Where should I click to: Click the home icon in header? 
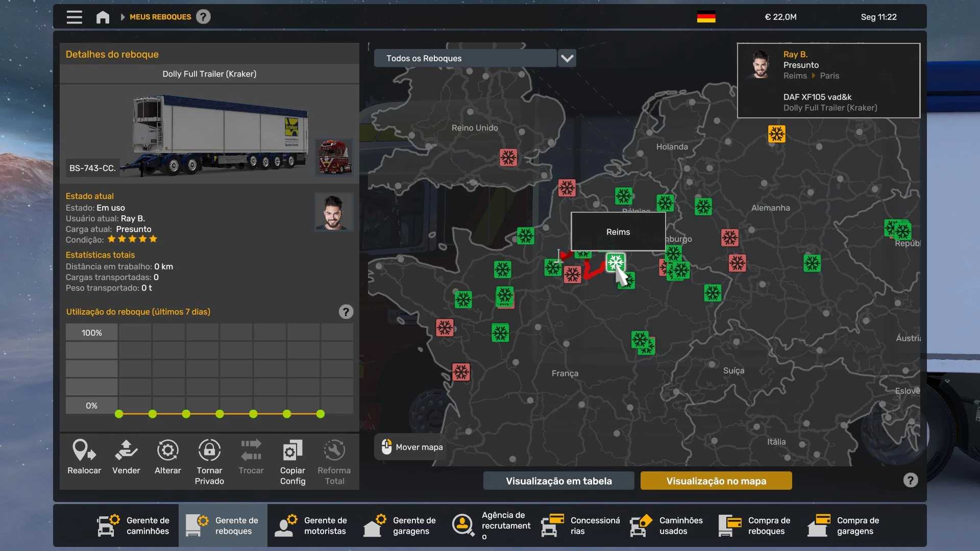pyautogui.click(x=103, y=17)
